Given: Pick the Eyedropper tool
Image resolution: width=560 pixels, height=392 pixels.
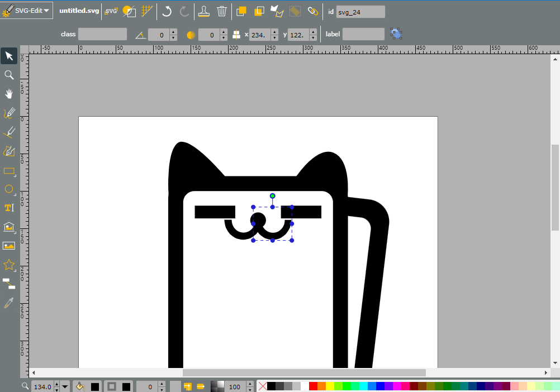Looking at the screenshot, I should [9, 303].
